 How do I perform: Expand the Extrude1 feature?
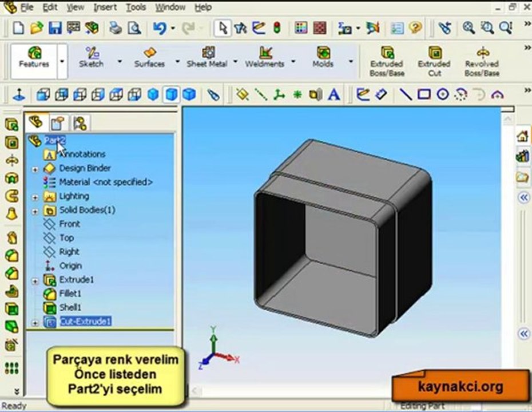coord(35,280)
